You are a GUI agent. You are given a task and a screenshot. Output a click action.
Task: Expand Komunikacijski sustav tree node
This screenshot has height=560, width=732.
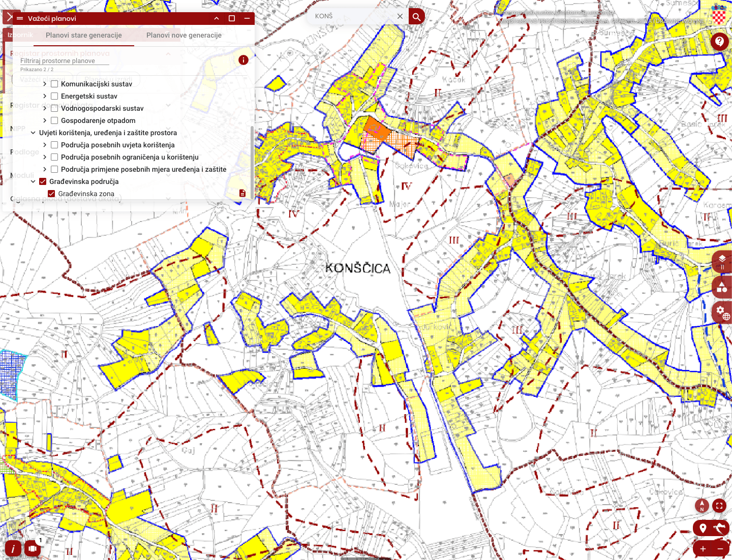(x=45, y=84)
